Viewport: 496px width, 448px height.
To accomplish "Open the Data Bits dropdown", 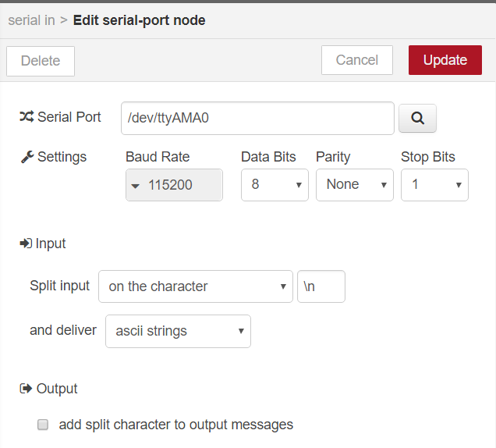I will coord(275,185).
